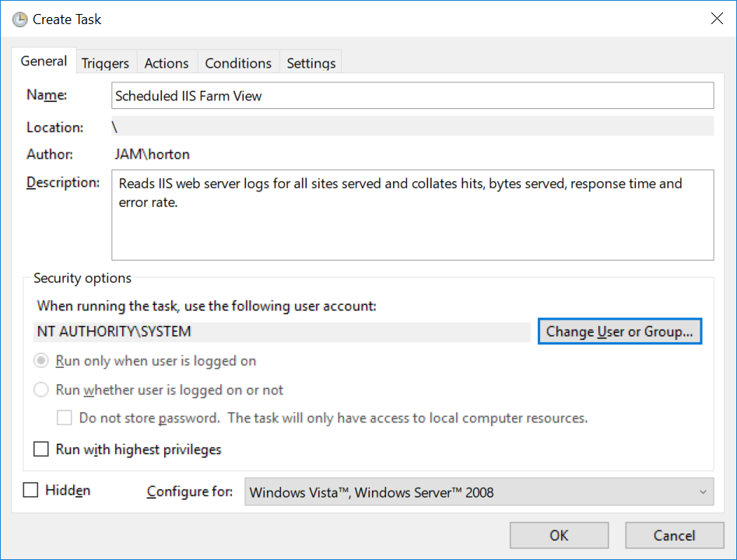Viewport: 737px width, 560px height.
Task: Open the Actions tab
Action: (x=167, y=63)
